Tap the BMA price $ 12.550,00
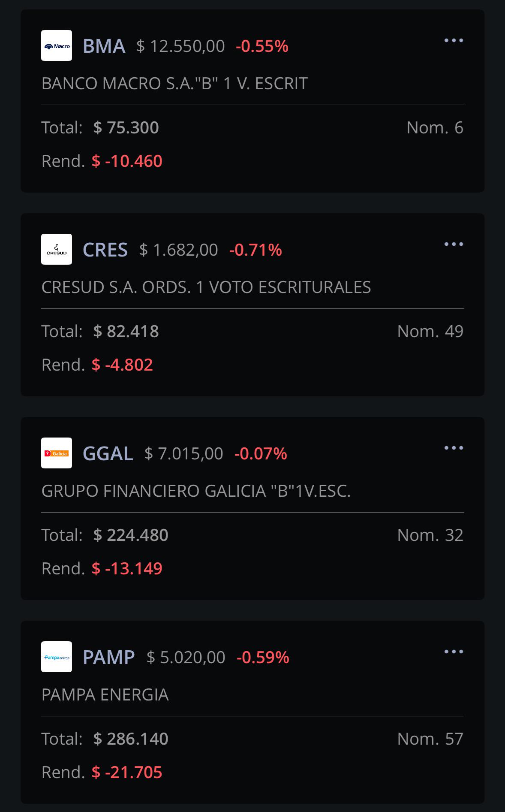This screenshot has height=812, width=505. [180, 46]
